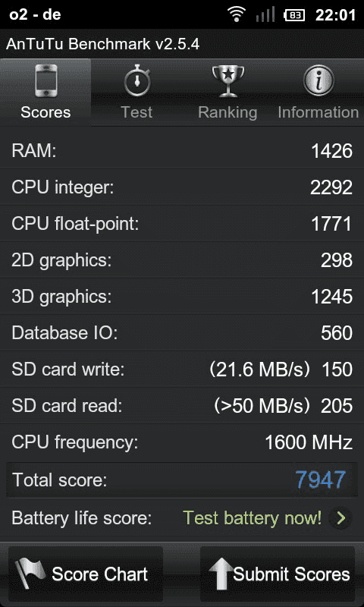The height and width of the screenshot is (607, 364).
Task: Tap the CPU frequency row
Action: pos(182,442)
